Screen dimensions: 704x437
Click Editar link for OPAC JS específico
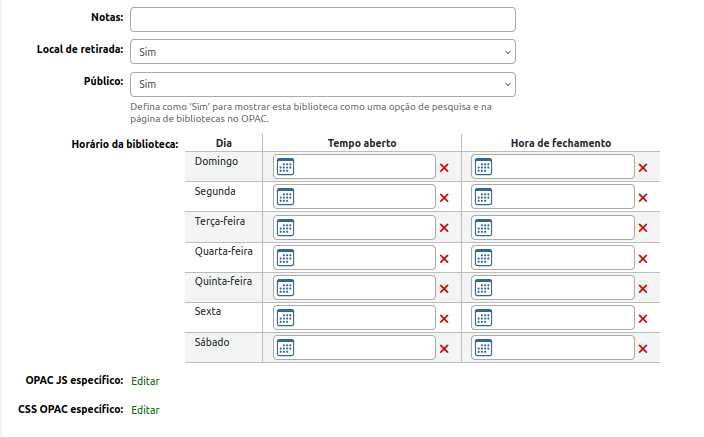[x=145, y=381]
